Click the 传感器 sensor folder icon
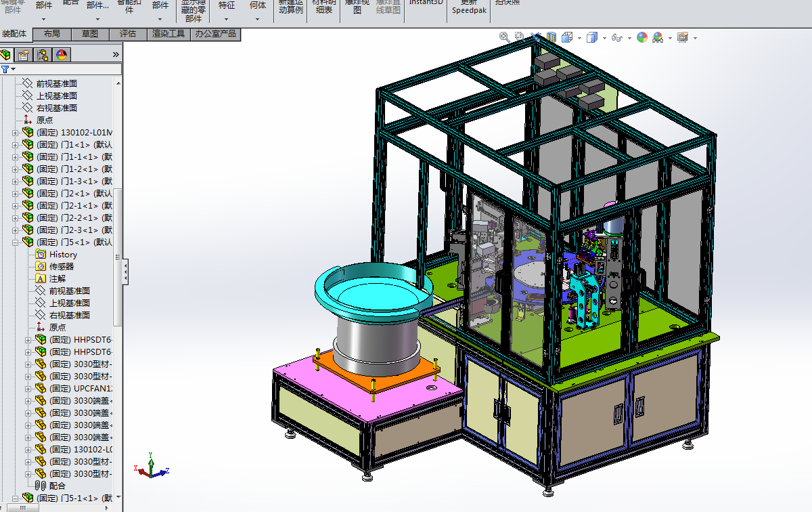Viewport: 812px width, 512px height. [x=41, y=266]
